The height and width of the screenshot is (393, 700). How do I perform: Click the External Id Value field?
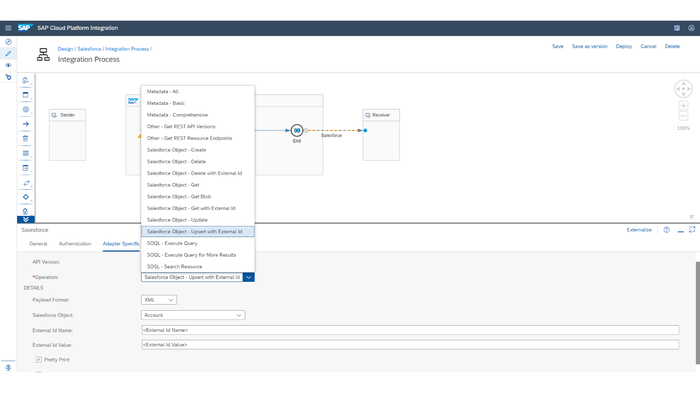click(410, 345)
